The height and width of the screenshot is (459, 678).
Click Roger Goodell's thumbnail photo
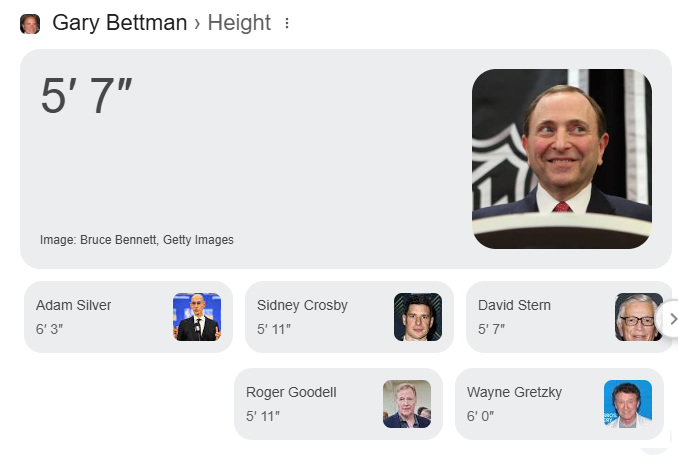pyautogui.click(x=406, y=404)
